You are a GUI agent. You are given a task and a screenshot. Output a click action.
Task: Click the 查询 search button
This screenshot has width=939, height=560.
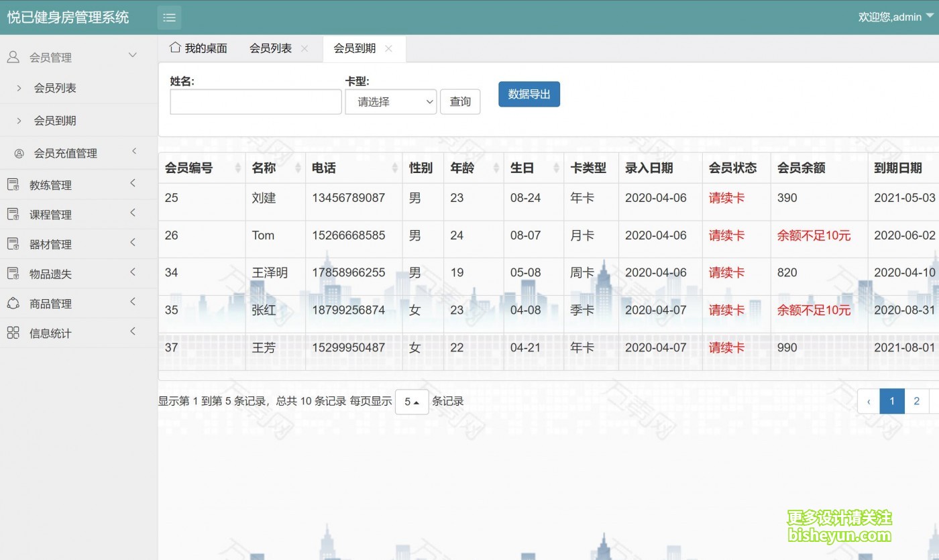point(460,101)
